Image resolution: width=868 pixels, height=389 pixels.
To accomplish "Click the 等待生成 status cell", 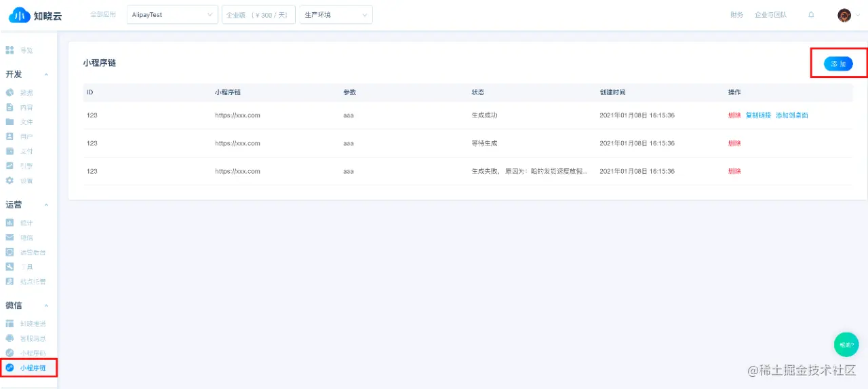I will (x=485, y=143).
